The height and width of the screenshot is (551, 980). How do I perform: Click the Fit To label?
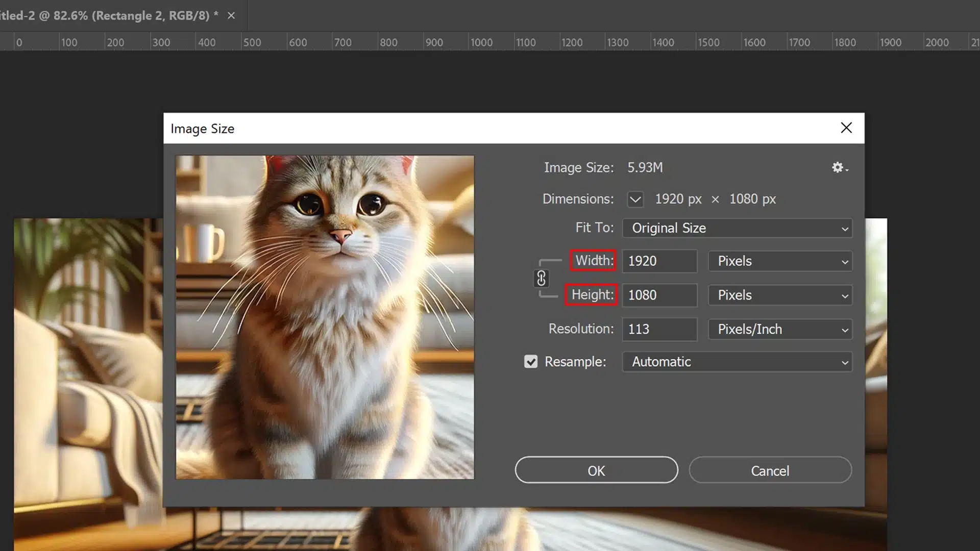(x=595, y=228)
